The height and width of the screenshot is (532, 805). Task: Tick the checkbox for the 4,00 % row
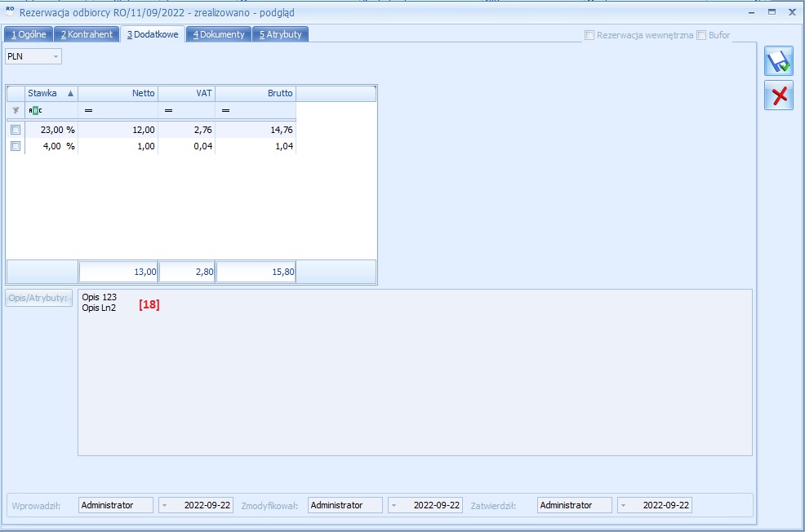(x=16, y=146)
